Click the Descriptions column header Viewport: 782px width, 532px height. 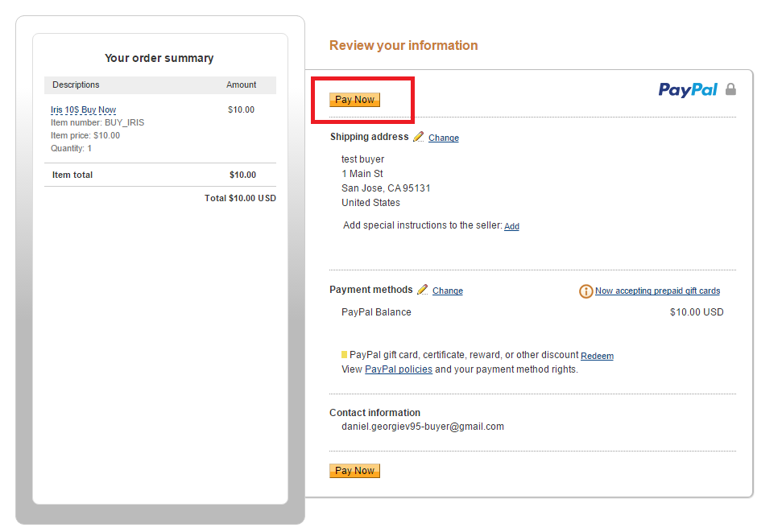[x=76, y=85]
